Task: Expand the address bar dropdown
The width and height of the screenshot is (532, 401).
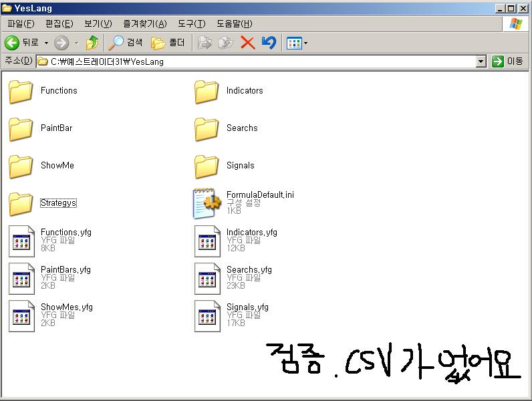Action: [x=481, y=61]
